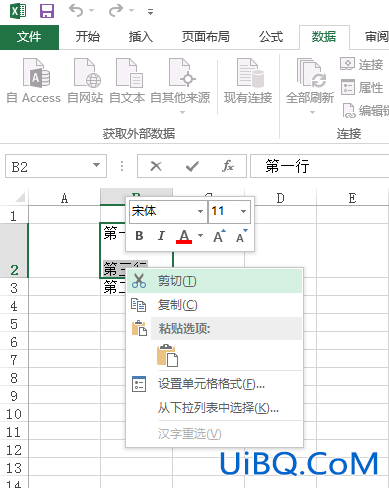This screenshot has width=389, height=488.
Task: Switch to the 公式 tab
Action: 271,37
